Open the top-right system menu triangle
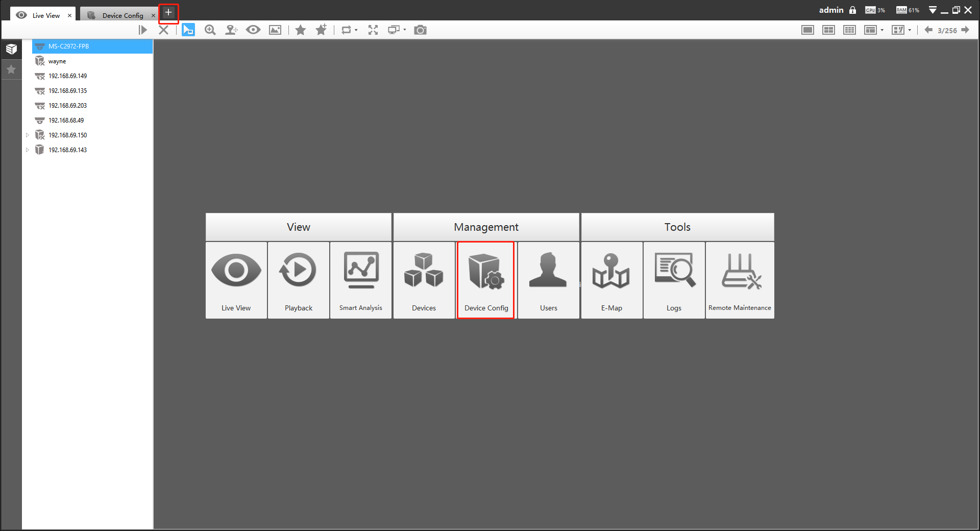This screenshot has width=980, height=531. [933, 10]
